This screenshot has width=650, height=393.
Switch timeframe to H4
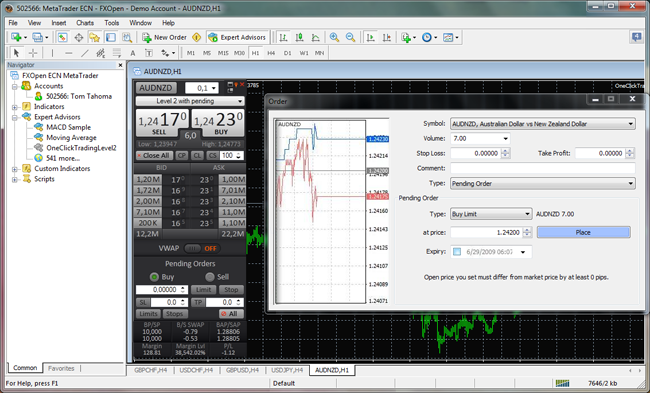tap(271, 53)
